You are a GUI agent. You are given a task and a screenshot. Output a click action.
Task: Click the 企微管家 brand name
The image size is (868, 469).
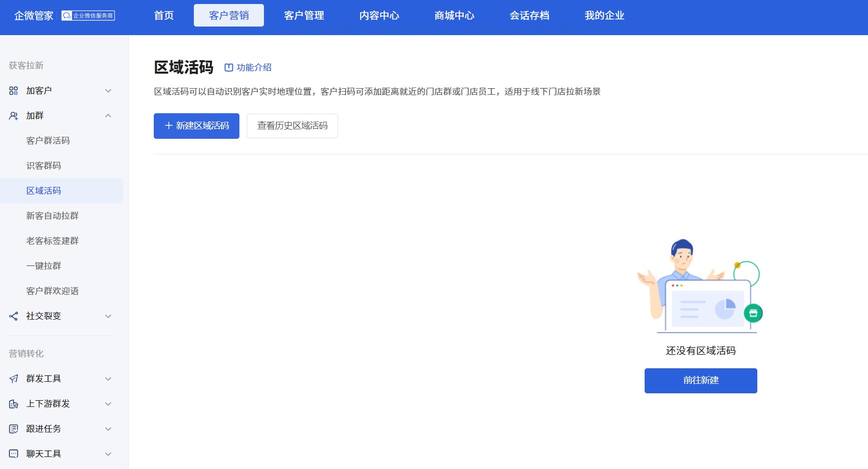tap(34, 16)
